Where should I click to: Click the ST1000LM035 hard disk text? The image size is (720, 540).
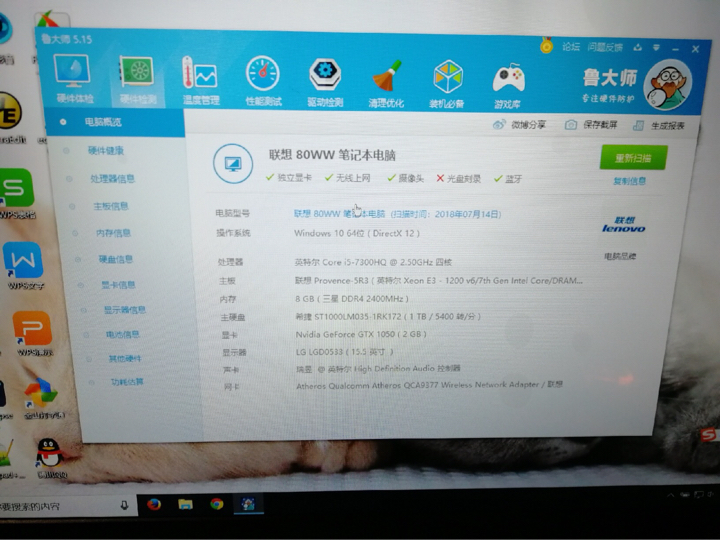click(x=388, y=316)
